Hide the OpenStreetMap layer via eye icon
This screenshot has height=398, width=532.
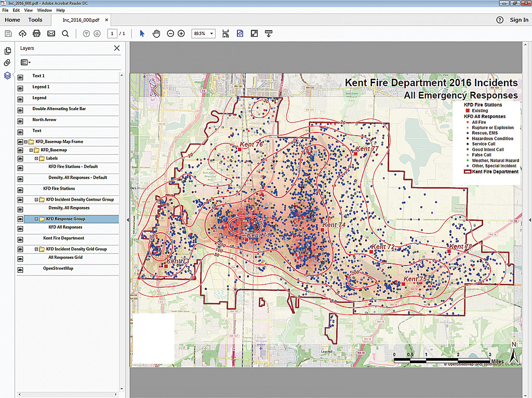[x=20, y=270]
